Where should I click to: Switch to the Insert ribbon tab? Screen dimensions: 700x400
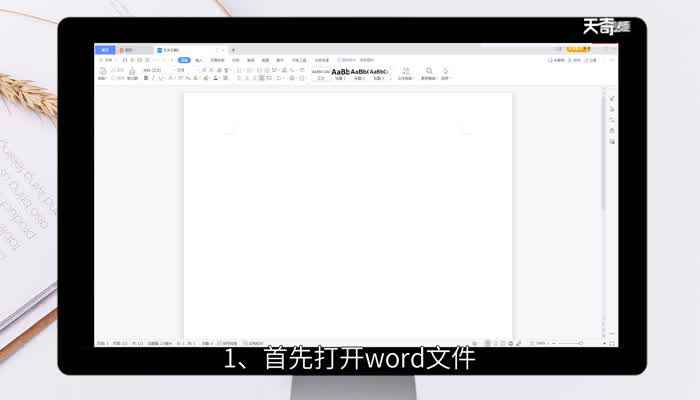(x=199, y=60)
